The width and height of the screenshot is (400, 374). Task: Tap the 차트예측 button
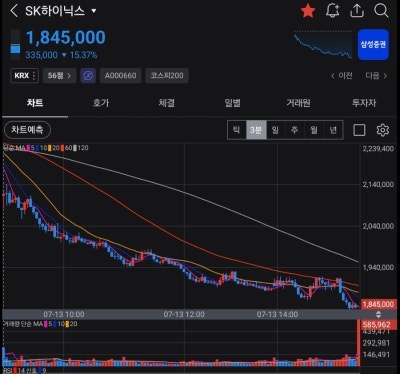27,130
